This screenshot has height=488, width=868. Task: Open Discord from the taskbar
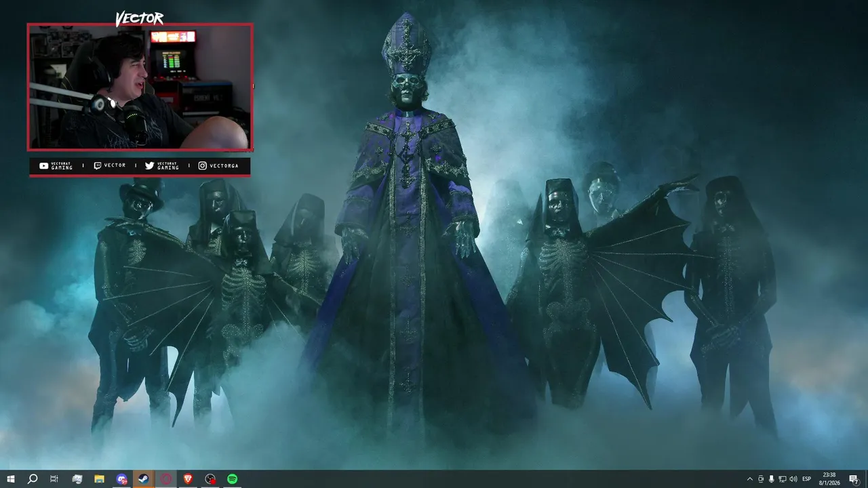tap(121, 479)
